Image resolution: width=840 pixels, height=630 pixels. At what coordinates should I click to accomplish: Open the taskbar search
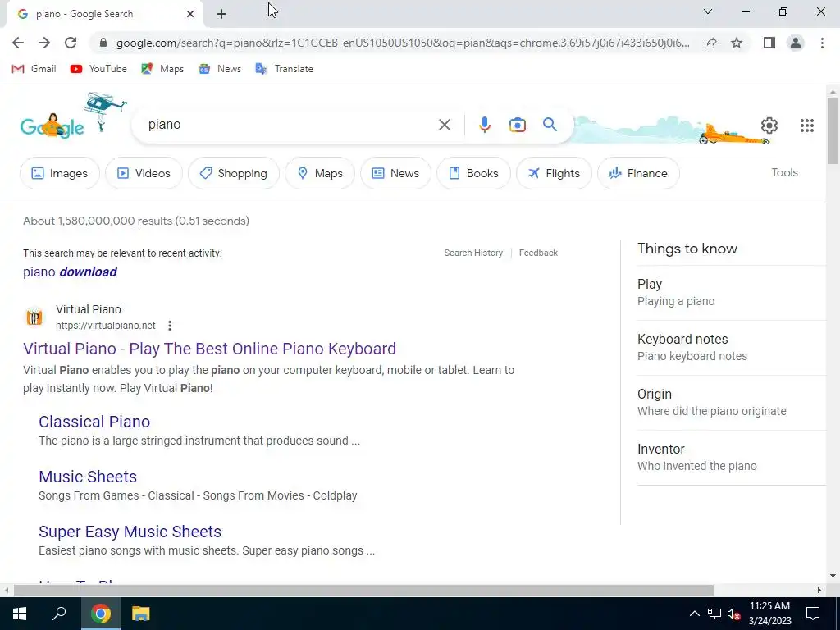coord(59,614)
